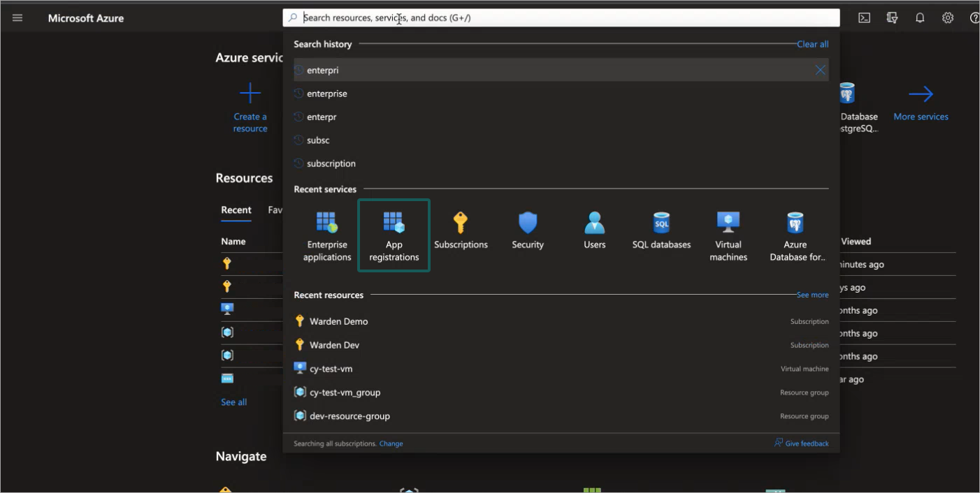Open the Warden Demo subscription
980x493 pixels.
click(339, 321)
